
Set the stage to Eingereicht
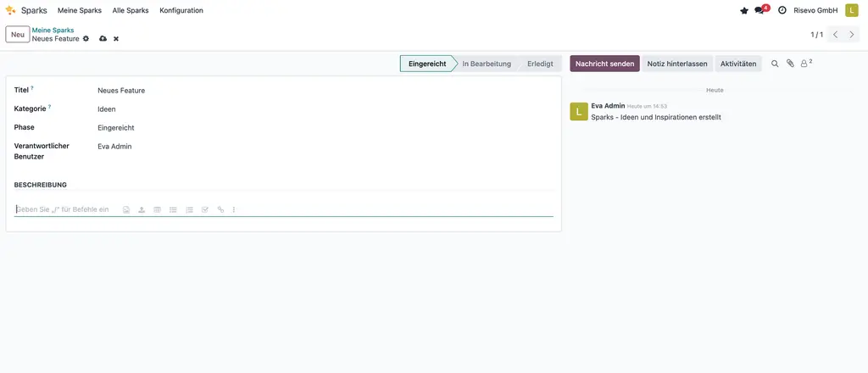[x=427, y=64]
